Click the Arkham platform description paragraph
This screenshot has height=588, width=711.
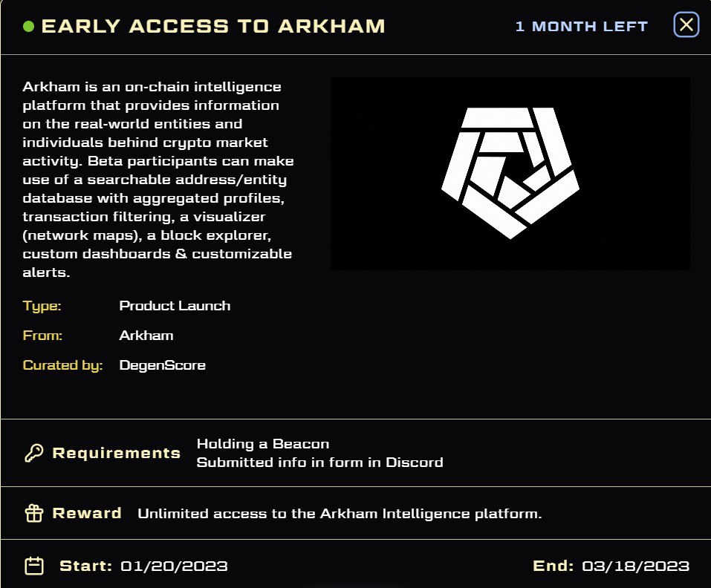[x=158, y=180]
